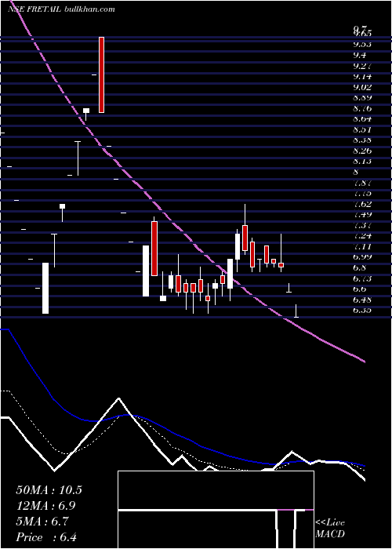The height and width of the screenshot is (549, 392).
Task: Click the 8.64 price level label
Action: (x=362, y=119)
